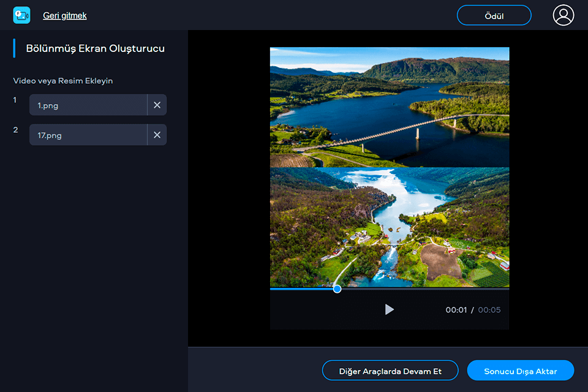This screenshot has height=392, width=588.
Task: Remove 17.png with the X icon
Action: (x=157, y=135)
